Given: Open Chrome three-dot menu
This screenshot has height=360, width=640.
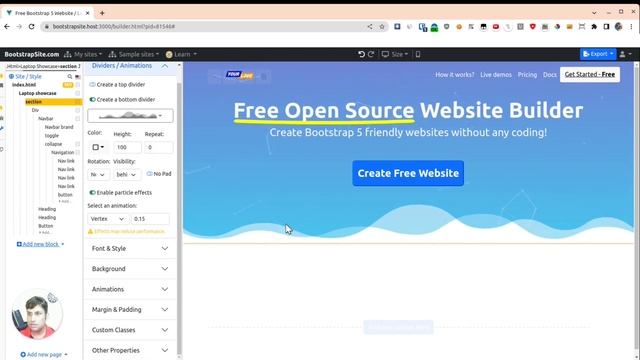Looking at the screenshot, I should pyautogui.click(x=631, y=27).
